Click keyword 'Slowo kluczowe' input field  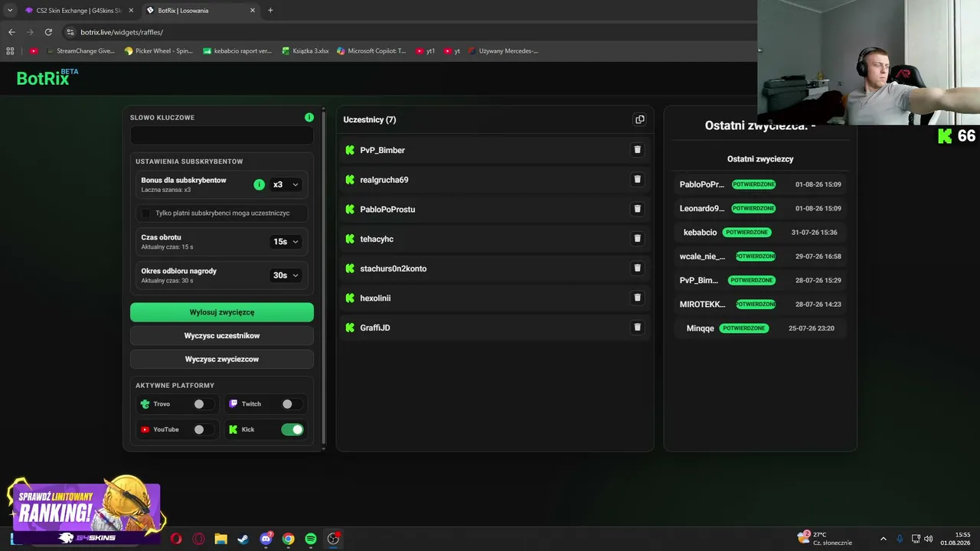222,135
